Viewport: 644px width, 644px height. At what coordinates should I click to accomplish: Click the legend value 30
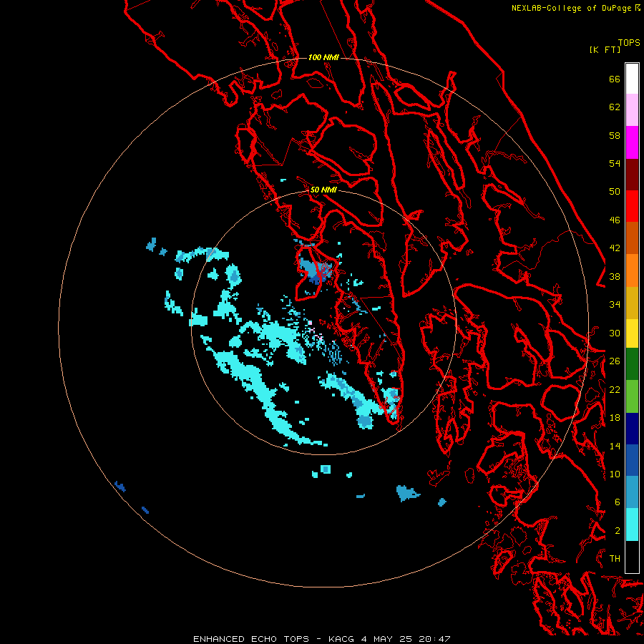click(615, 333)
